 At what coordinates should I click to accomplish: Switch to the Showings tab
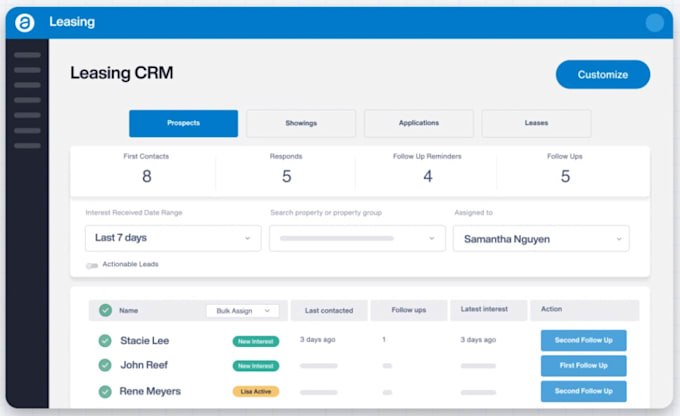point(301,123)
